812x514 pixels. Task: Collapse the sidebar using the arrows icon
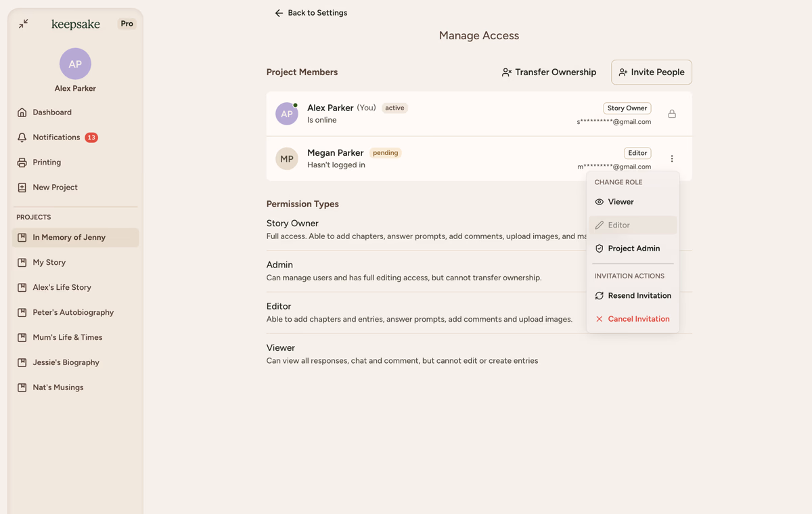24,24
